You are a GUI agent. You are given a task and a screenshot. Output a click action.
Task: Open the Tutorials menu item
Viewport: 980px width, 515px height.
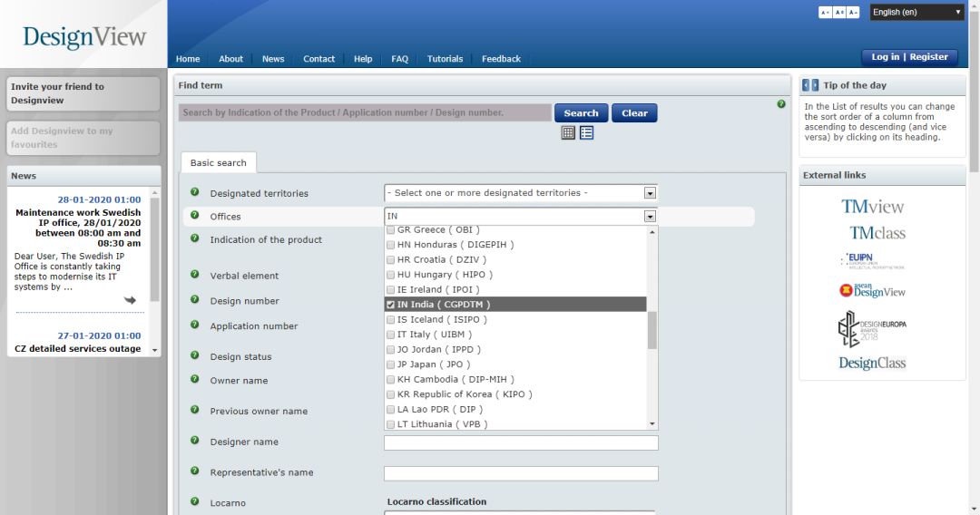point(445,59)
